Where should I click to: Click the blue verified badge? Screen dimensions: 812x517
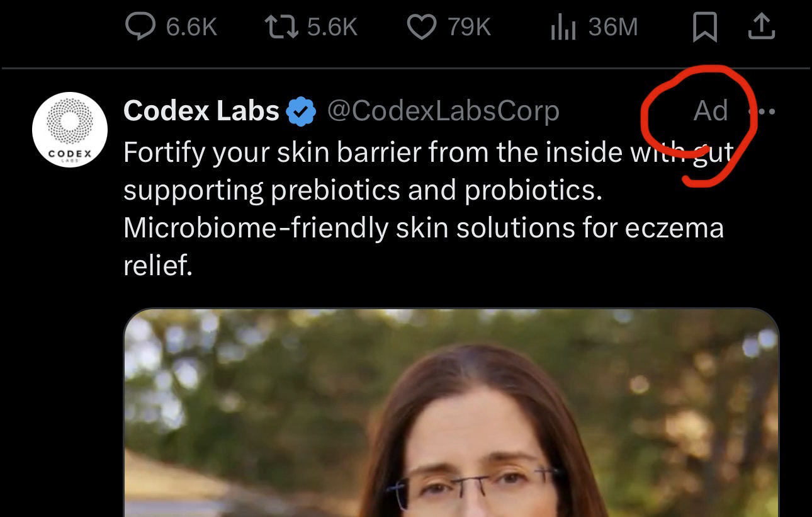tap(302, 111)
